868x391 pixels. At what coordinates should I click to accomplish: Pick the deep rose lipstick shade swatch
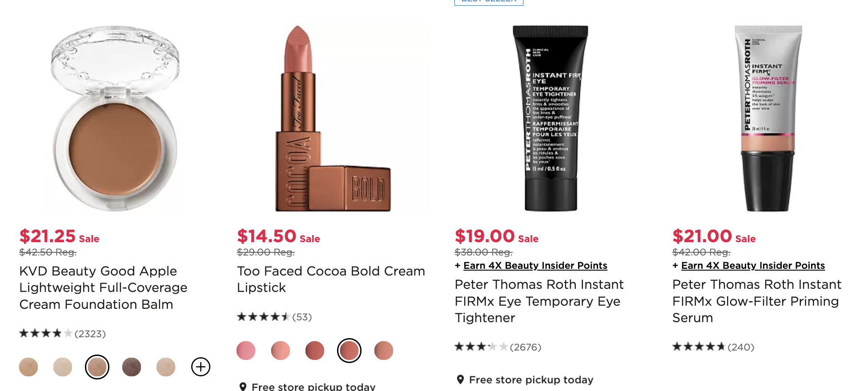click(x=315, y=351)
